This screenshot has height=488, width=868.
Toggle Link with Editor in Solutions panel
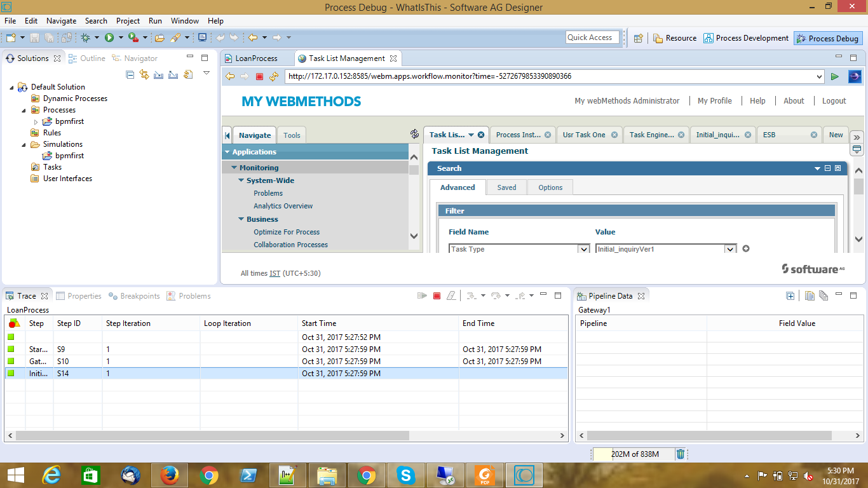(144, 74)
